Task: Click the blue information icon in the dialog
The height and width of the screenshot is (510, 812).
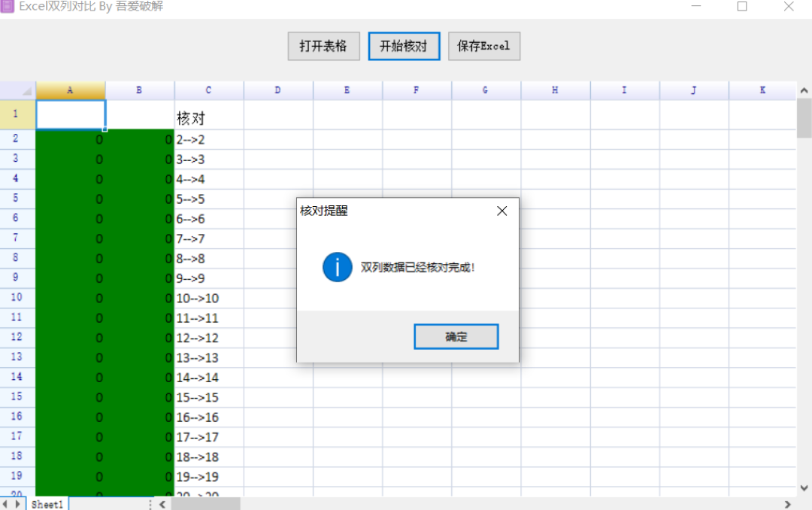Action: (x=337, y=267)
